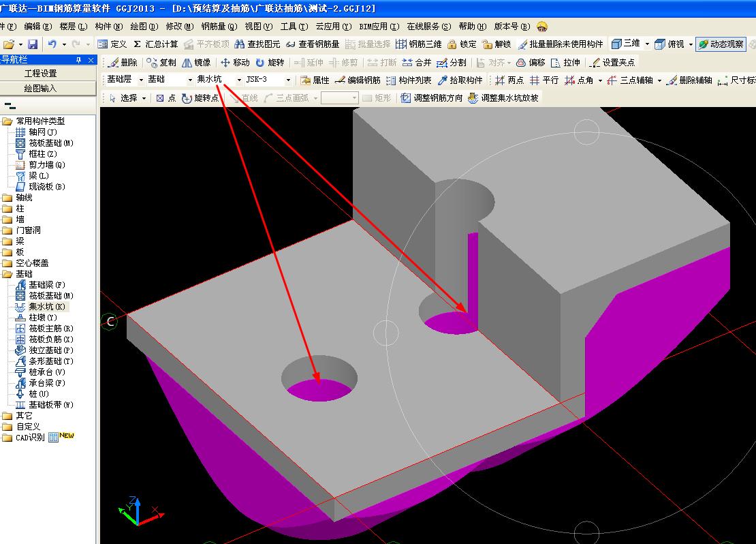Screen dimensions: 756x544
Task: Select 剪力墙(Q) tree item
Action: (40, 165)
